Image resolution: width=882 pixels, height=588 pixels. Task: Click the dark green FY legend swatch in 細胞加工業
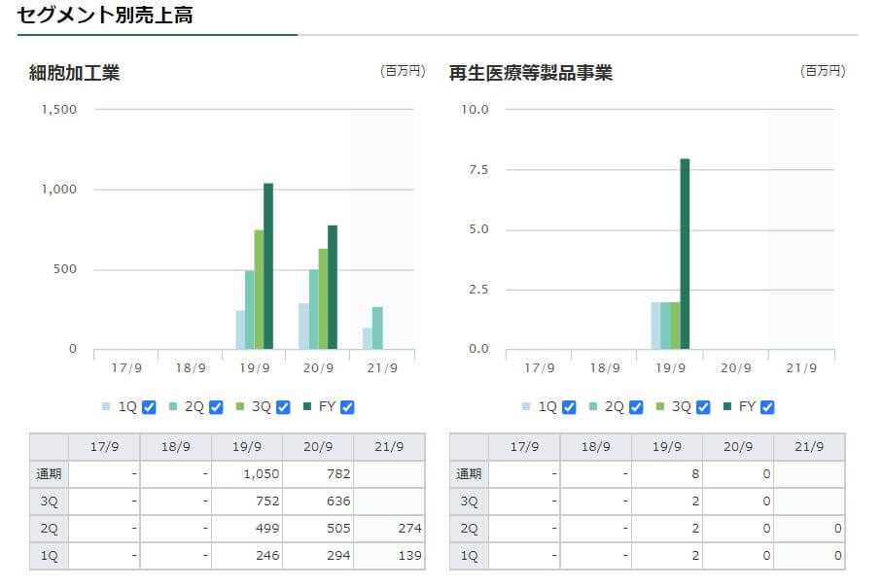(307, 407)
